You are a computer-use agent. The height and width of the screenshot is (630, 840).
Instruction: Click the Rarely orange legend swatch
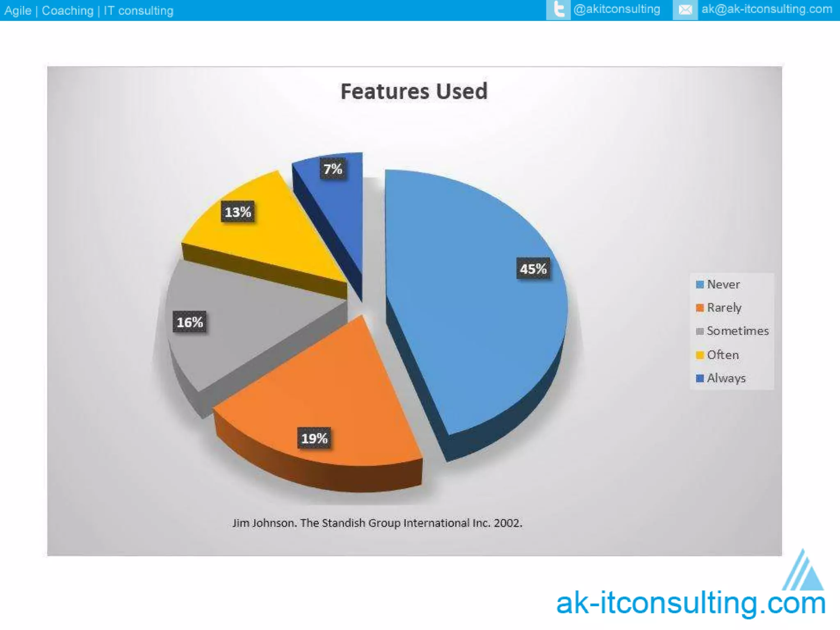(x=700, y=308)
